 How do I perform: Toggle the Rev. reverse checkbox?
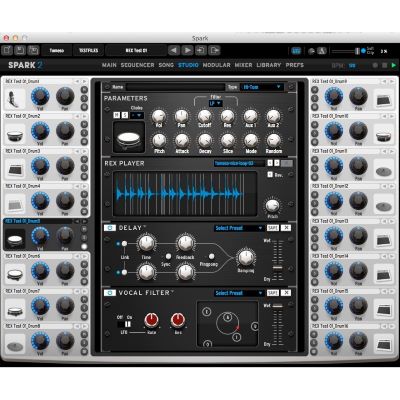click(x=270, y=175)
